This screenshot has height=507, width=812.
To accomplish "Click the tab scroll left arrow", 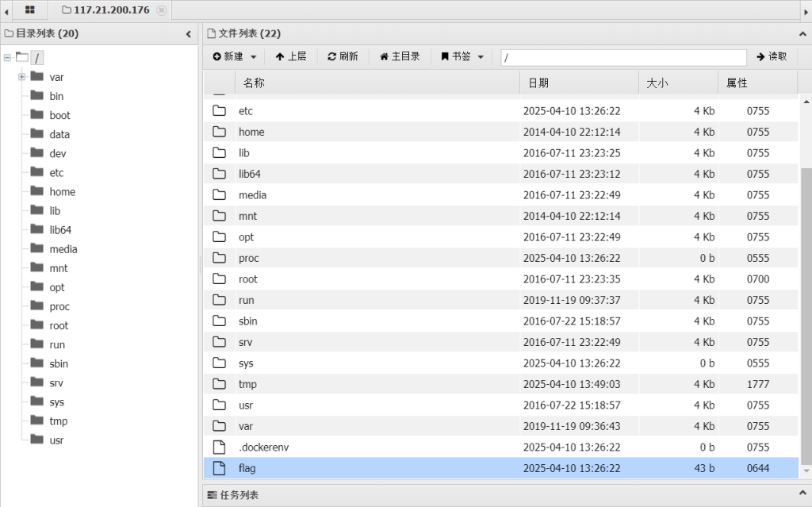I will point(6,10).
